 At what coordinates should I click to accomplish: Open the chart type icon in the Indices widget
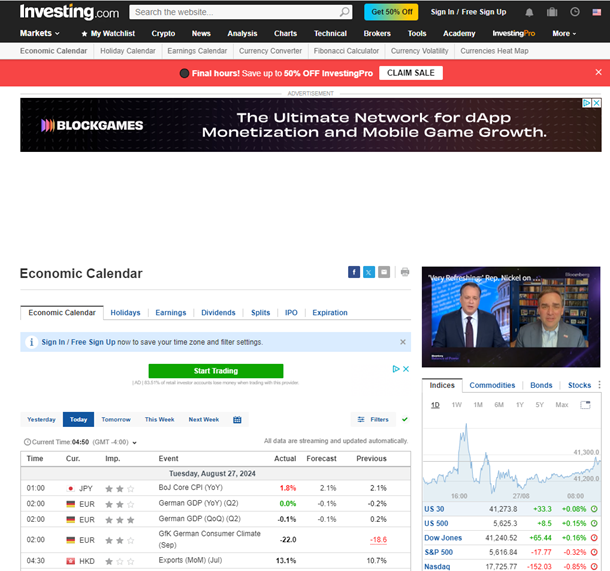pos(585,405)
